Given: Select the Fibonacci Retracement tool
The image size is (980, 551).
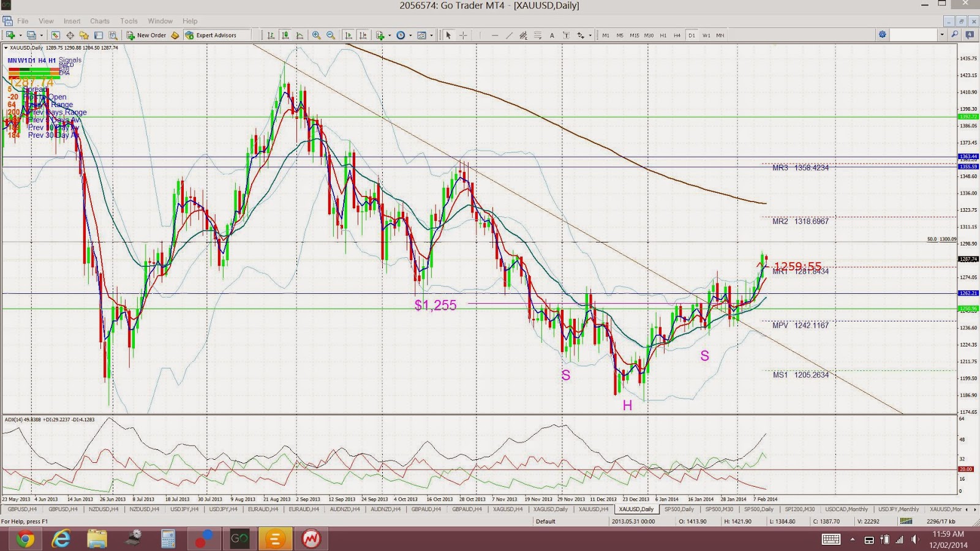Looking at the screenshot, I should point(537,36).
